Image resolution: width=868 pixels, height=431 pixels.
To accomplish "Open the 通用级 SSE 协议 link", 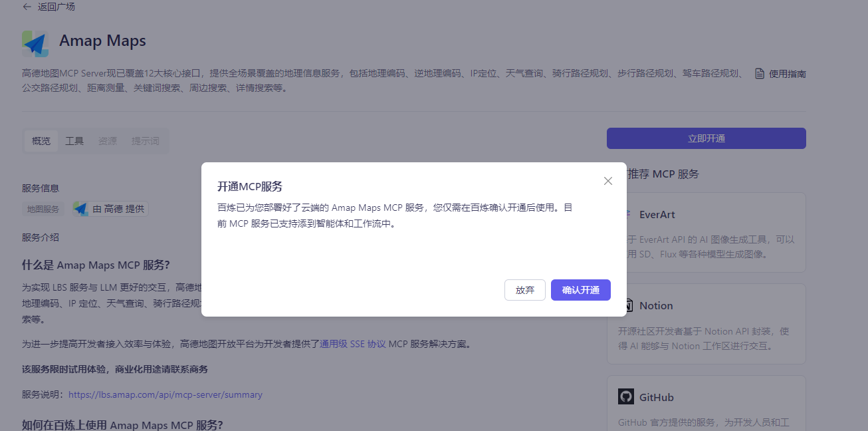I will click(x=353, y=344).
